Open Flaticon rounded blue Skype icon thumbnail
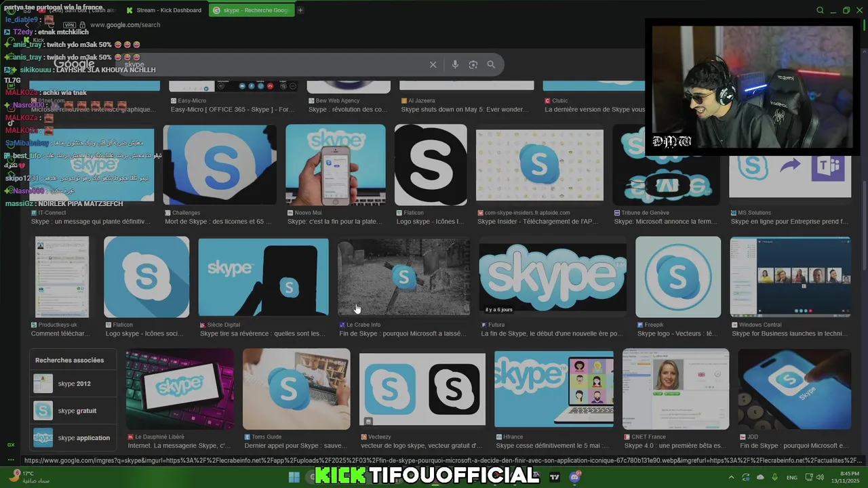The height and width of the screenshot is (488, 868). pyautogui.click(x=146, y=277)
